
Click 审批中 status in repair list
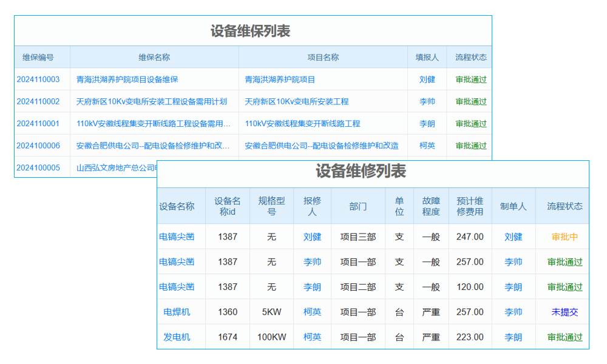point(565,237)
